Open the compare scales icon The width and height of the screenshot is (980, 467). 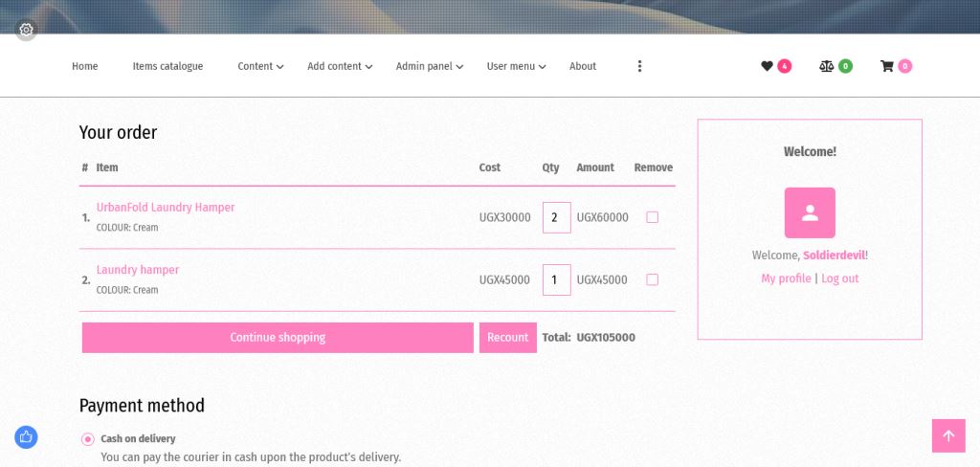(x=826, y=66)
